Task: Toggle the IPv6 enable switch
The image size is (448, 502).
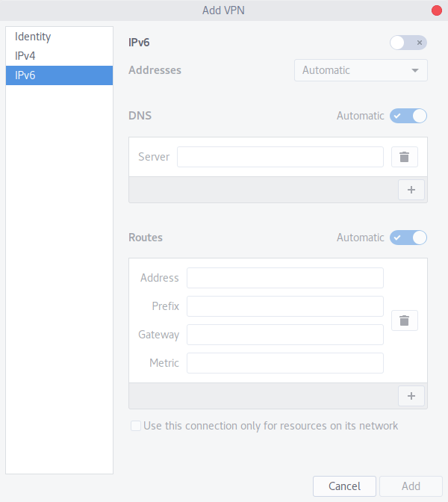Action: [408, 43]
